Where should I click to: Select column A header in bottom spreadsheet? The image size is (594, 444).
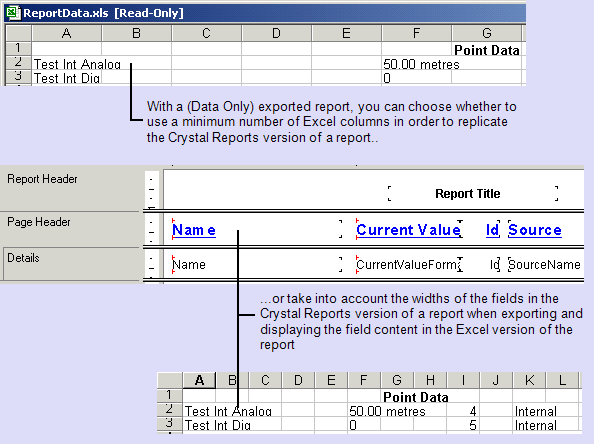click(199, 380)
